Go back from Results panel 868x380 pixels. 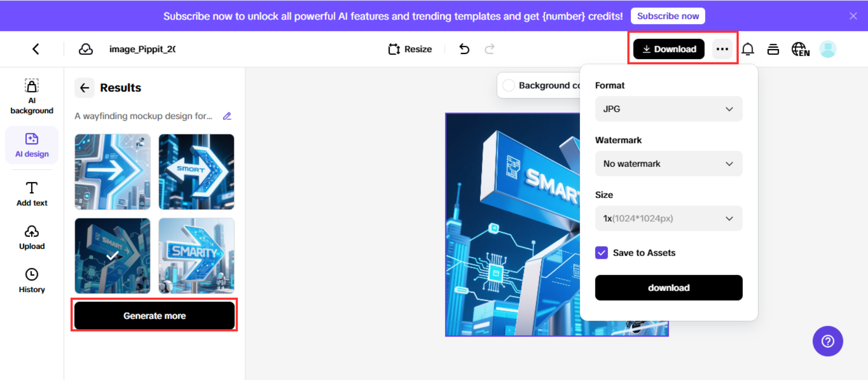coord(85,88)
